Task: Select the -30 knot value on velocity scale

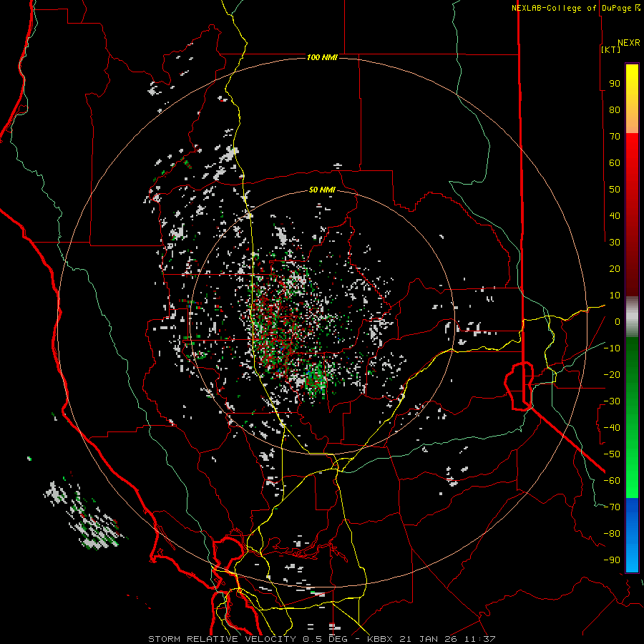Action: point(612,401)
